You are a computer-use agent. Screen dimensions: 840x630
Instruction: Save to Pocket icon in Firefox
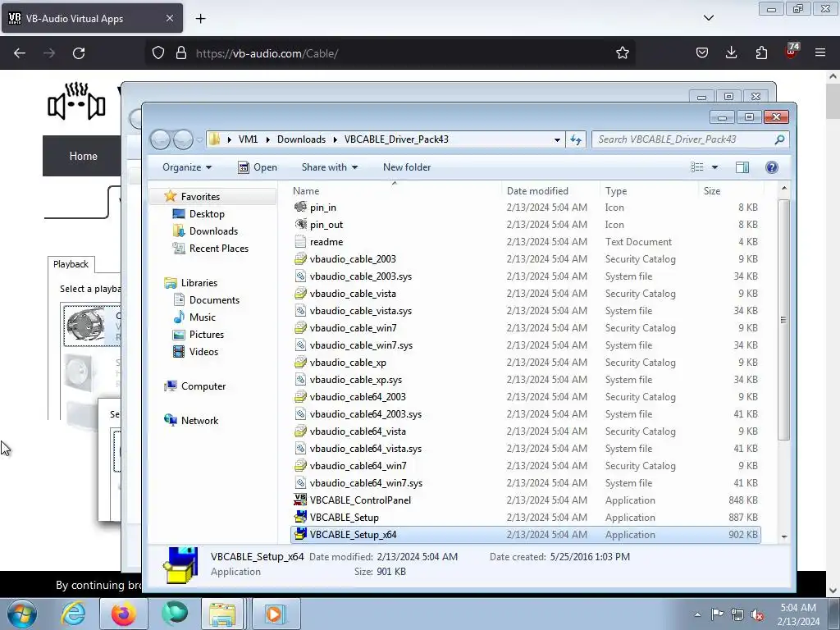pos(702,52)
